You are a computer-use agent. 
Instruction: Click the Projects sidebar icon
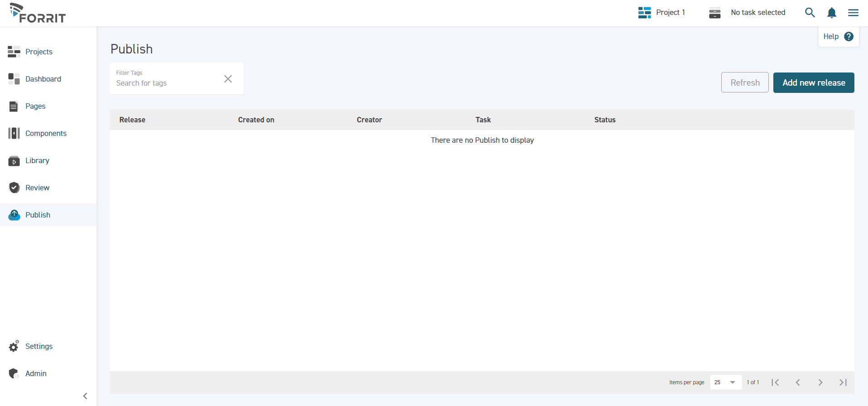pos(14,52)
